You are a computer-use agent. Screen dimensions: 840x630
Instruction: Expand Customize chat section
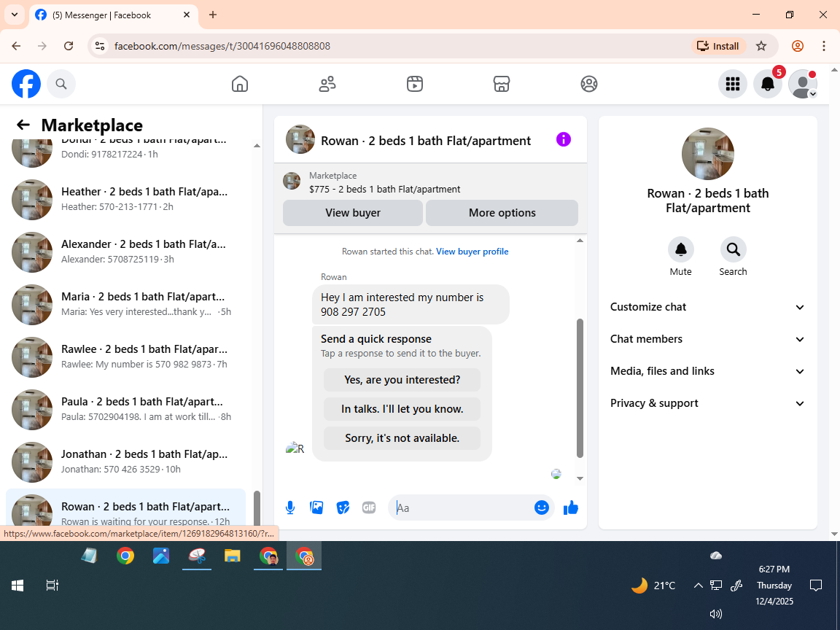pos(708,307)
